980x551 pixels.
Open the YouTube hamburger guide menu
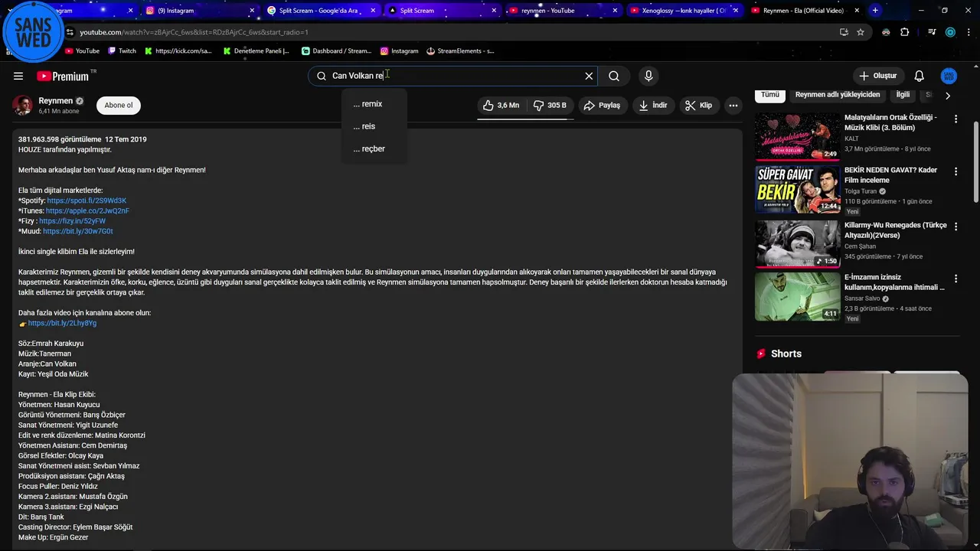click(18, 76)
